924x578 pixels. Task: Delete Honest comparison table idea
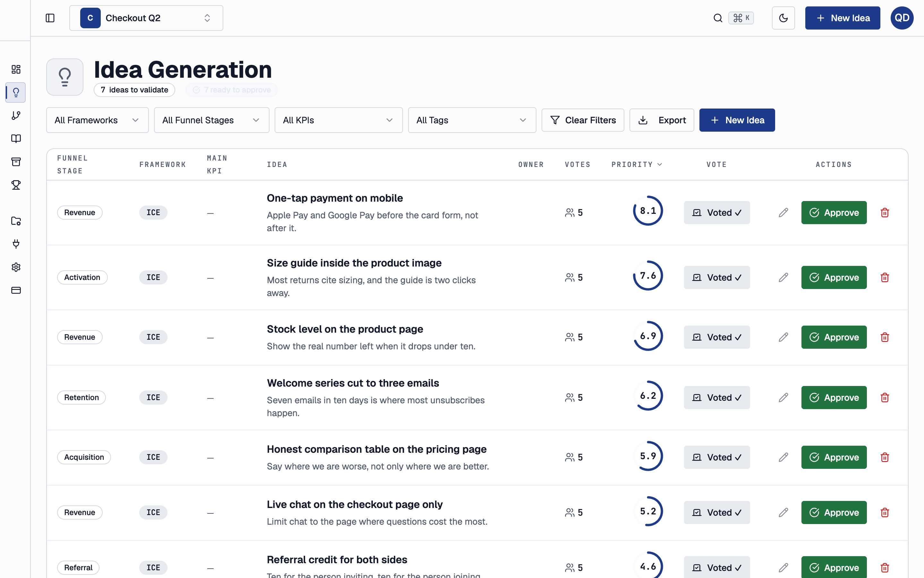pyautogui.click(x=885, y=457)
